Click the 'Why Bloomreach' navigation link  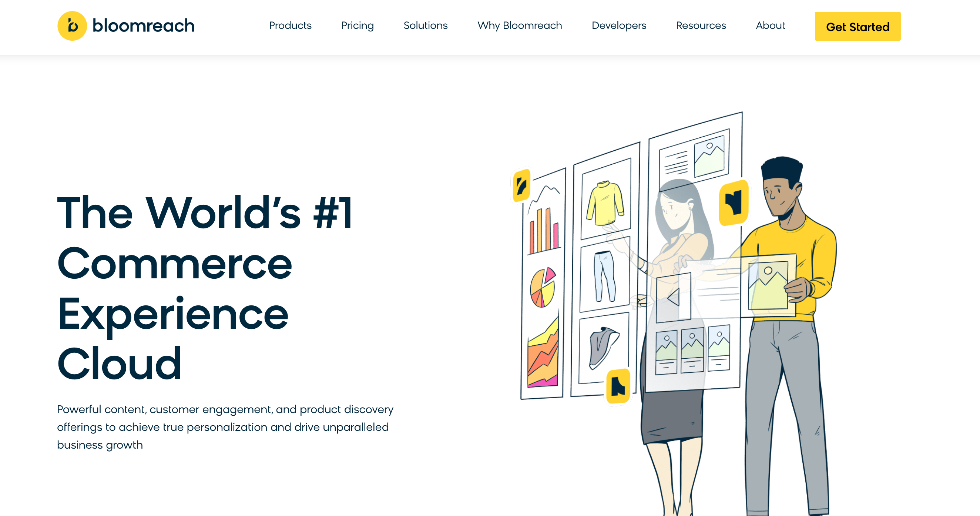[x=519, y=26]
